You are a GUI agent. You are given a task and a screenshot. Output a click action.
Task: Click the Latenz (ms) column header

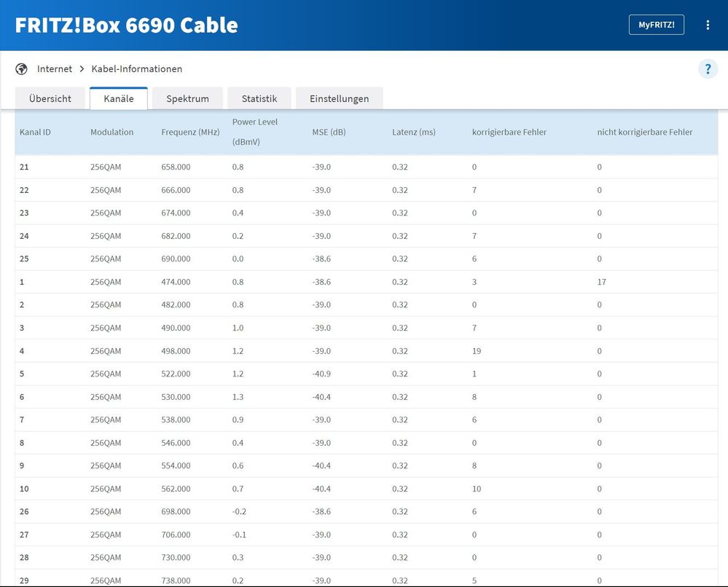pos(413,132)
